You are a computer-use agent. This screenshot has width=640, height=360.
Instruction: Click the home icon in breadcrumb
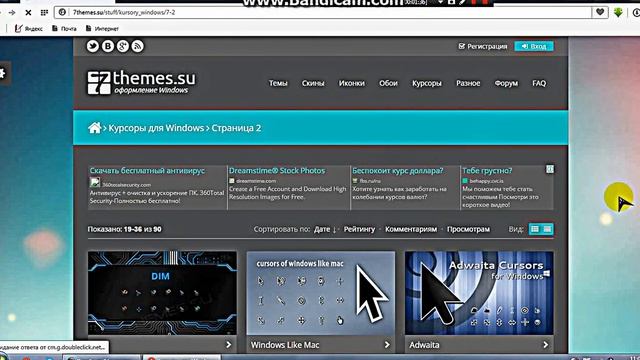point(94,128)
